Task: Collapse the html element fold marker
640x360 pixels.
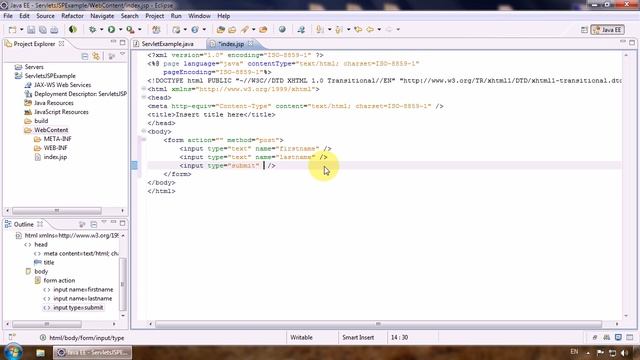Action: 144,89
